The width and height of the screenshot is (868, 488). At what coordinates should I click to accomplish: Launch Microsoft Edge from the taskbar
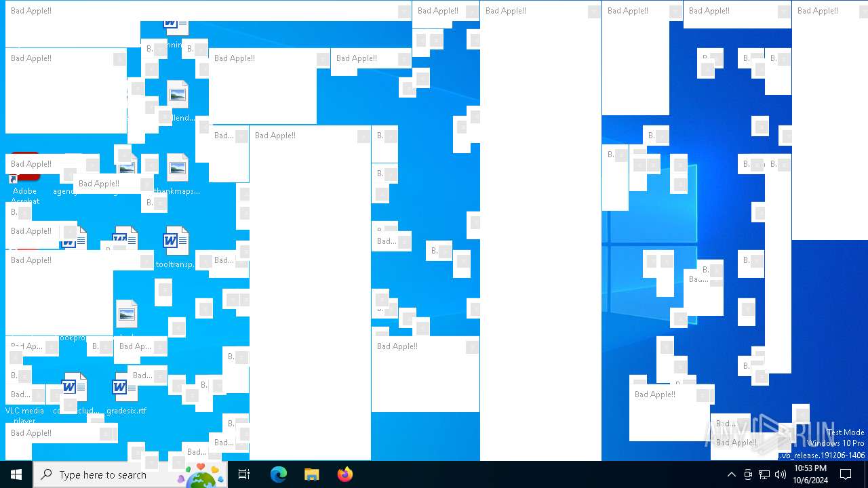pos(279,474)
